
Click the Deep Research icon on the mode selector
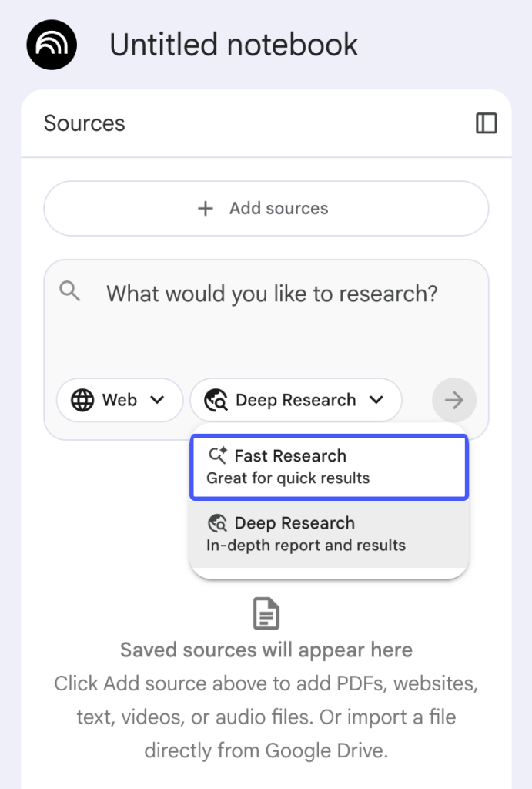click(x=216, y=400)
